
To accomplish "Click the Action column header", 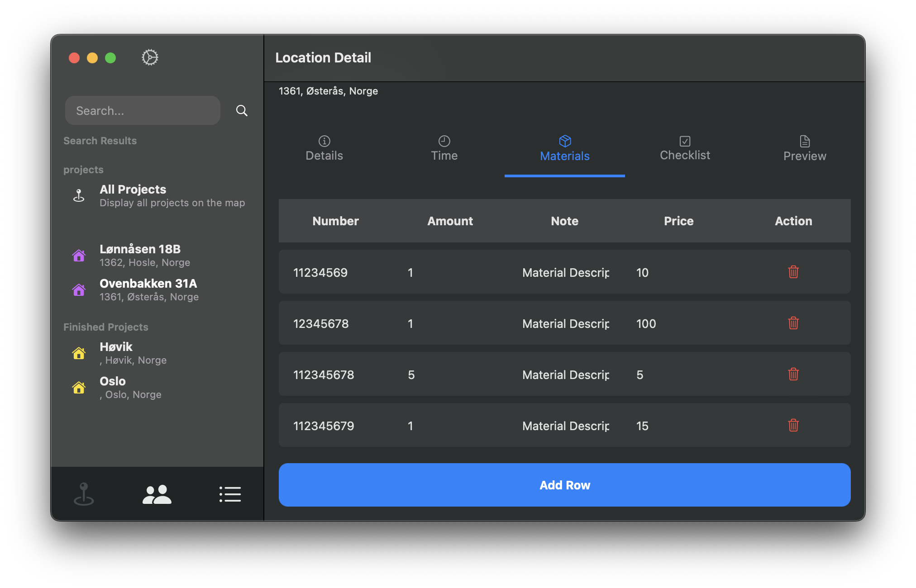I will click(793, 221).
